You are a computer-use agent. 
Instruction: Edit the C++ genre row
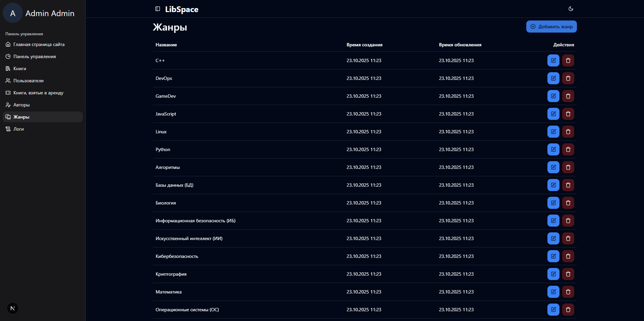(x=553, y=60)
